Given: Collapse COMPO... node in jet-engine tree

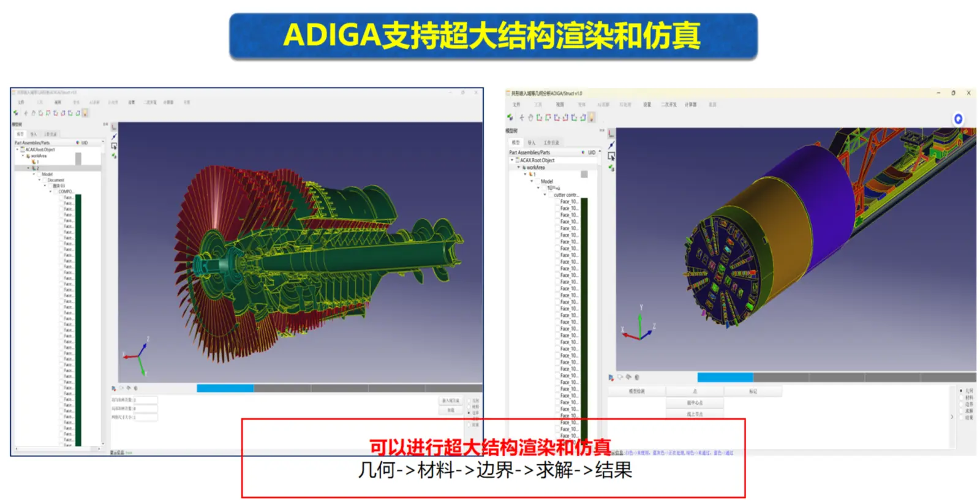Looking at the screenshot, I should pos(50,192).
